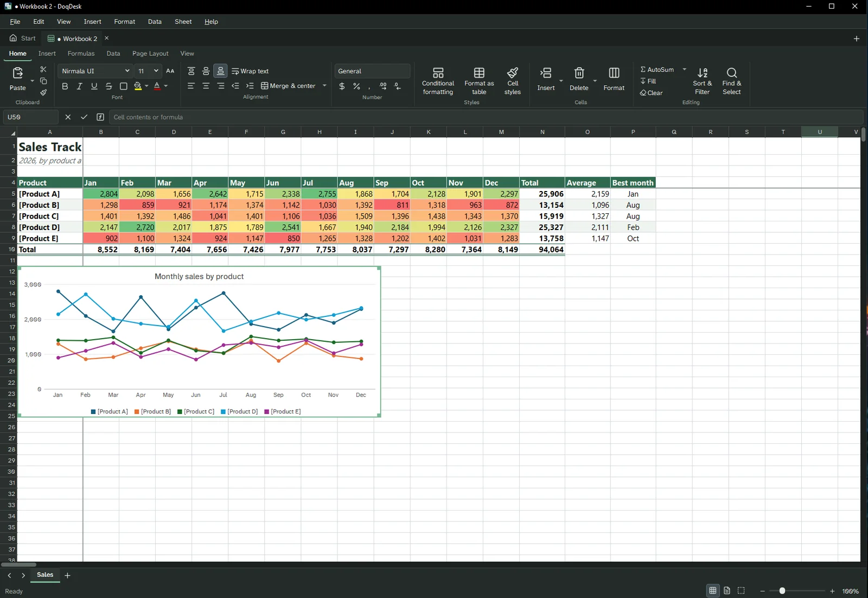Expand Merge & center options arrow

pos(324,86)
